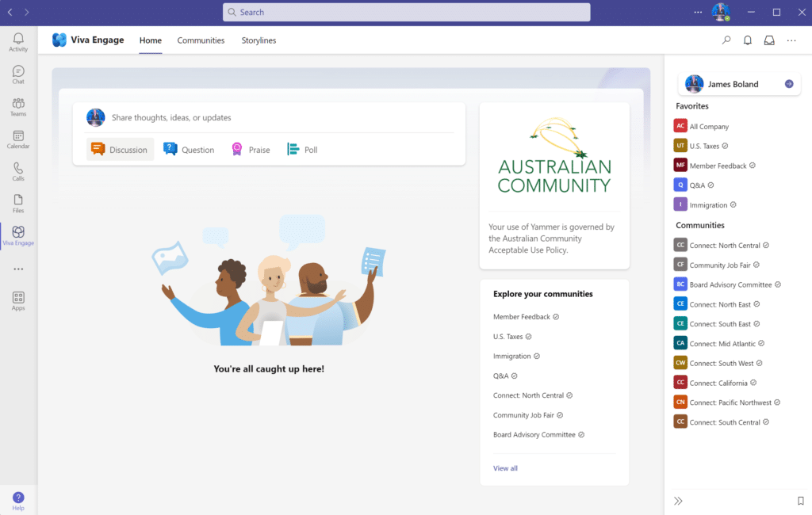Click the Australian Community logo image
Viewport: 812px width, 515px height.
coord(554,156)
